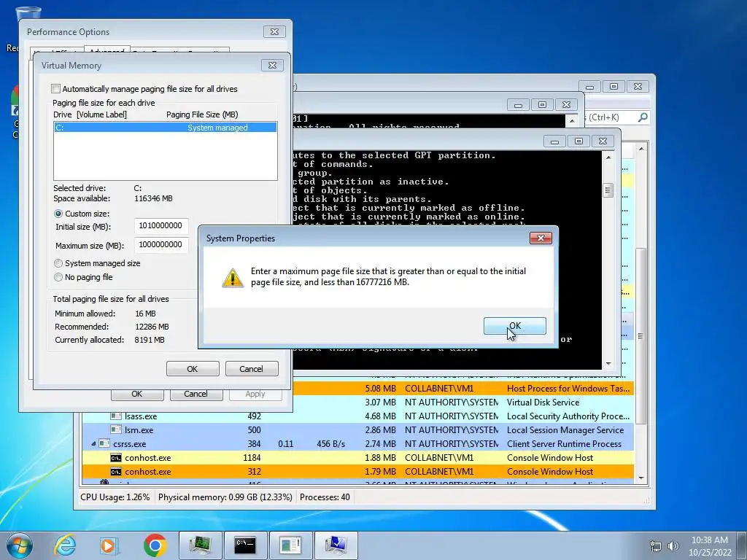Select the lsass.exe process row
The height and width of the screenshot is (560, 747).
pos(357,416)
